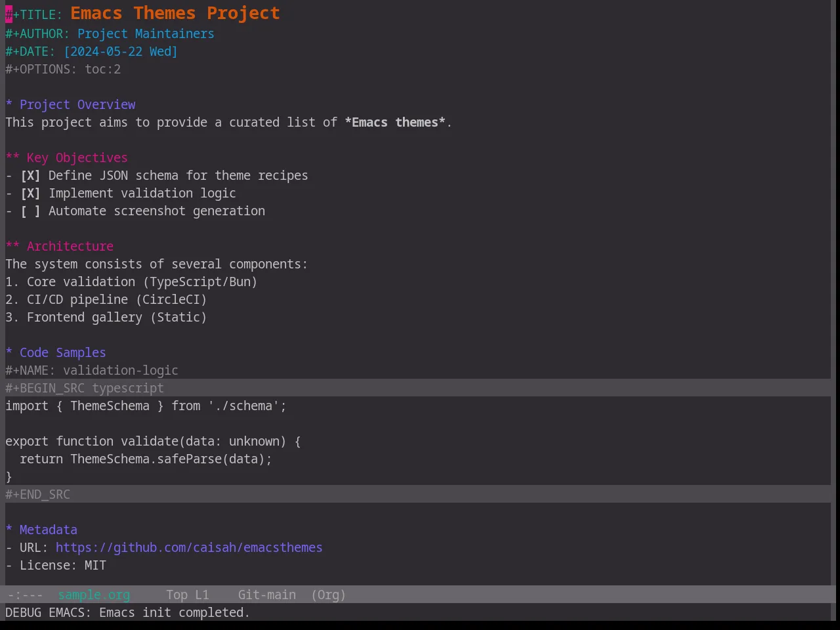Click the Emacs Themes Project title
The width and height of the screenshot is (840, 630).
coord(175,13)
